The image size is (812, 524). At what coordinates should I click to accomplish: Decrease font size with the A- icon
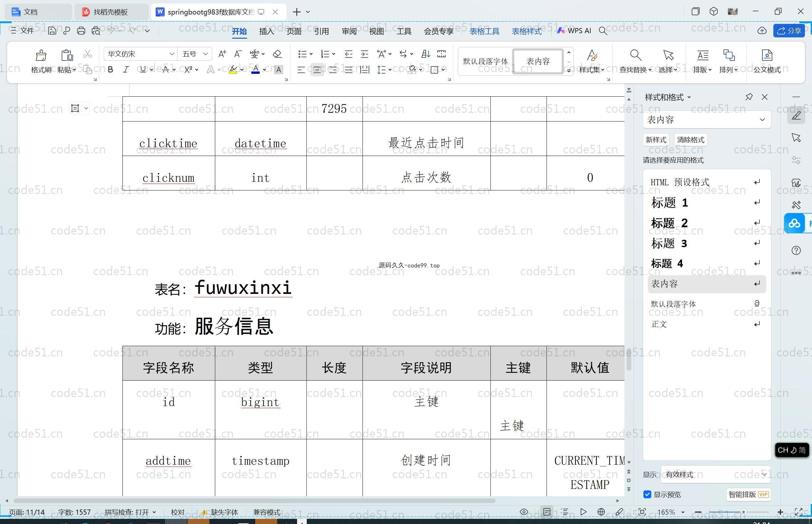[x=238, y=54]
